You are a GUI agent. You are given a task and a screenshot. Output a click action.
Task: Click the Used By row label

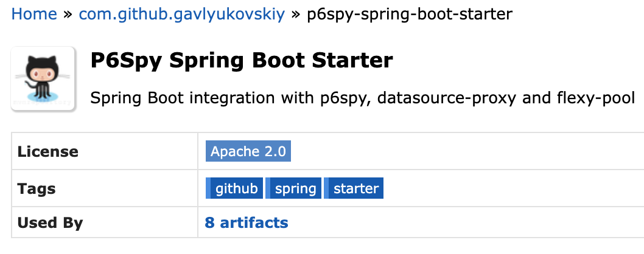click(50, 223)
